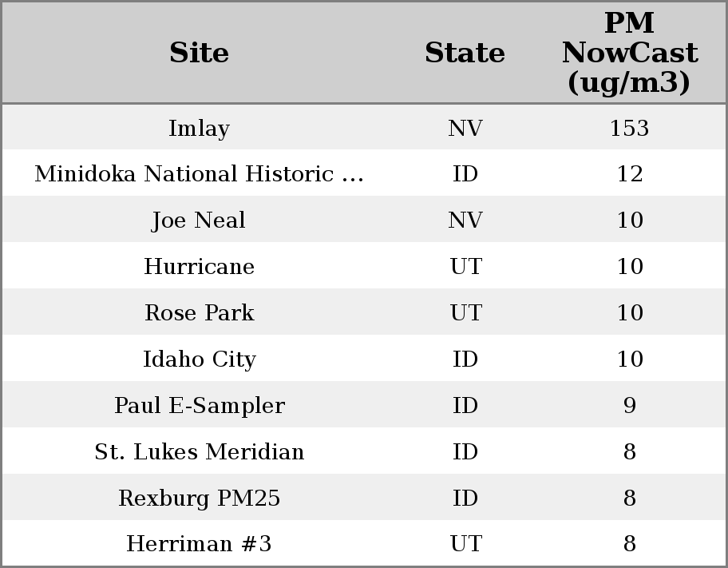Image resolution: width=728 pixels, height=568 pixels.
Task: Click the Herriman #3 site name
Action: coord(199,544)
